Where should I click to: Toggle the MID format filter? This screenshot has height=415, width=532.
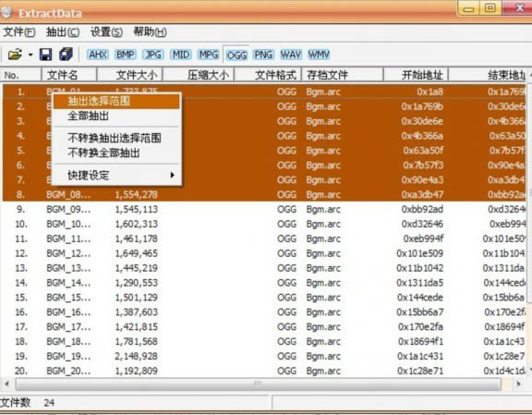180,55
